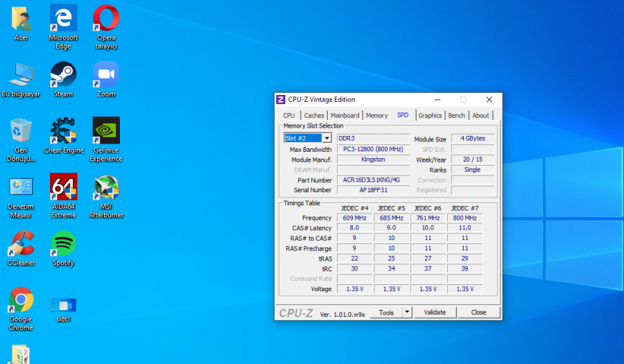The image size is (624, 364).
Task: Open the Cheat Engine shortcut
Action: [64, 136]
